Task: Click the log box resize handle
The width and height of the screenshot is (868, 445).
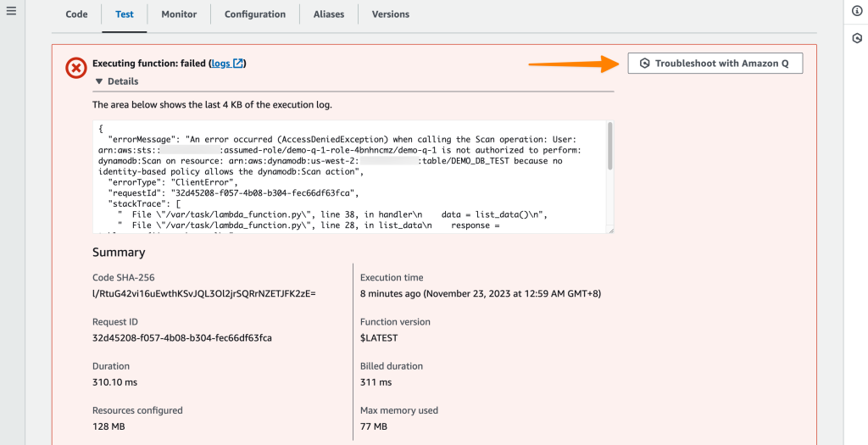Action: coord(610,231)
